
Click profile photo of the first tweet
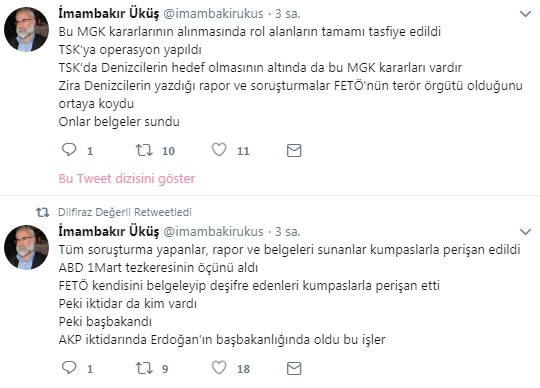pos(26,30)
